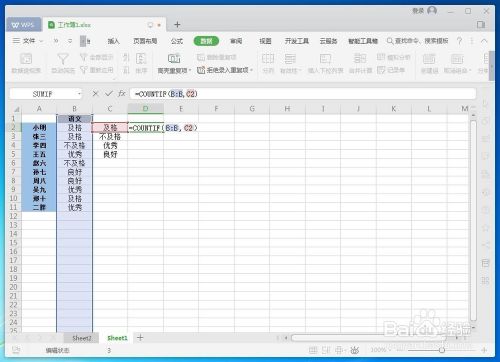Open new document tab with plus icon
This screenshot has height=362, width=500.
click(x=177, y=24)
